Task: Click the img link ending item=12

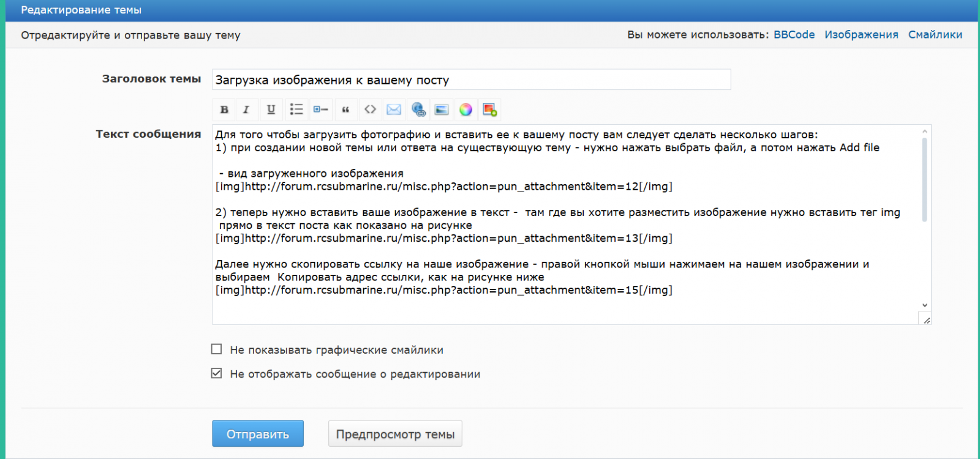Action: point(443,187)
